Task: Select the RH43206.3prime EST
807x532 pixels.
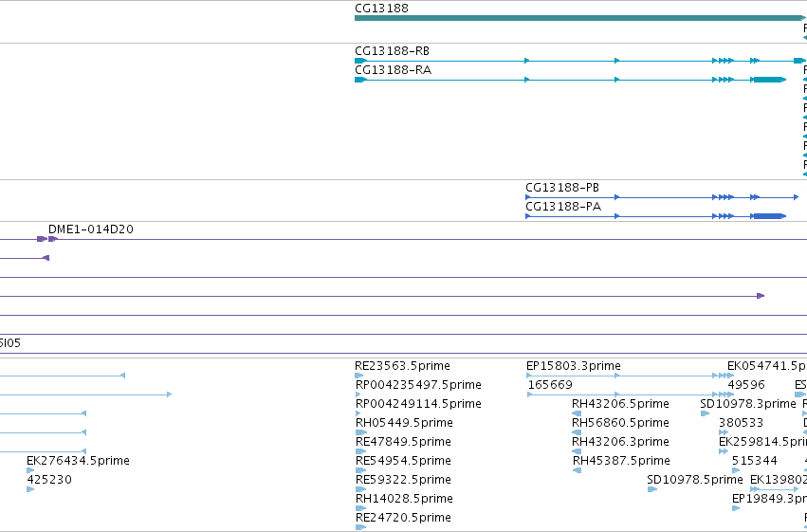Action: (x=620, y=442)
